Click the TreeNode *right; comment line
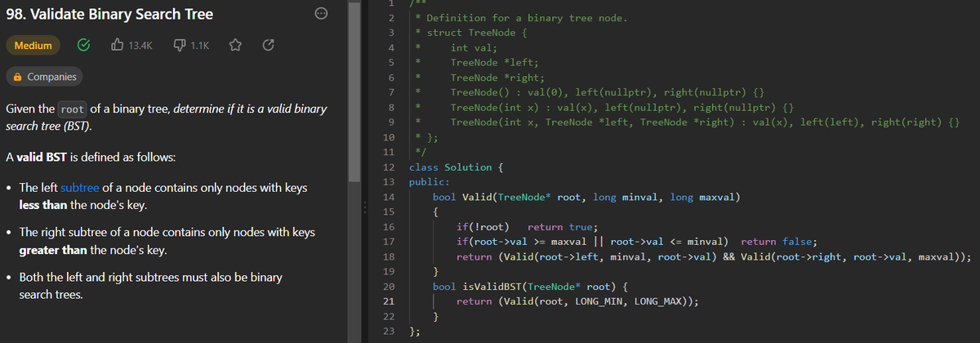This screenshot has height=343, width=980. pos(497,78)
